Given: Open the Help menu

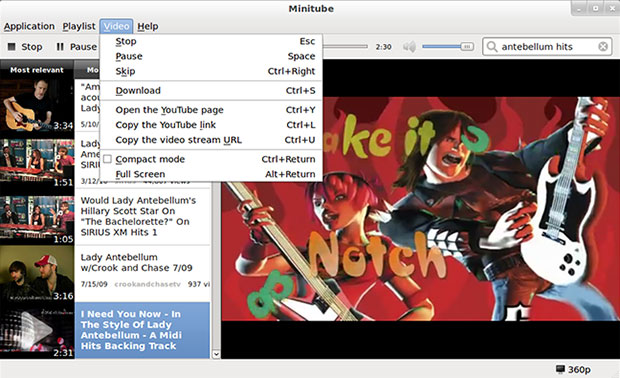Looking at the screenshot, I should 148,26.
